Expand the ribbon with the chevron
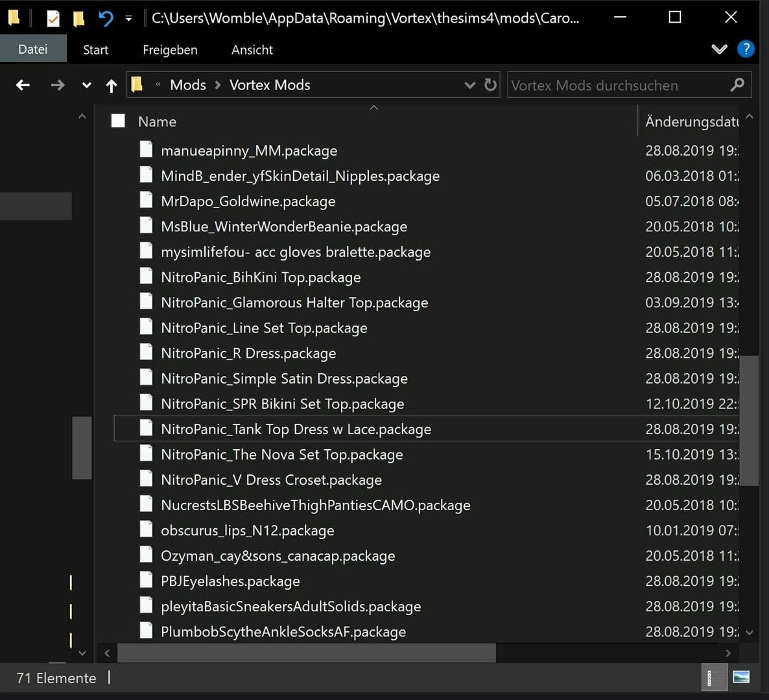 point(719,49)
